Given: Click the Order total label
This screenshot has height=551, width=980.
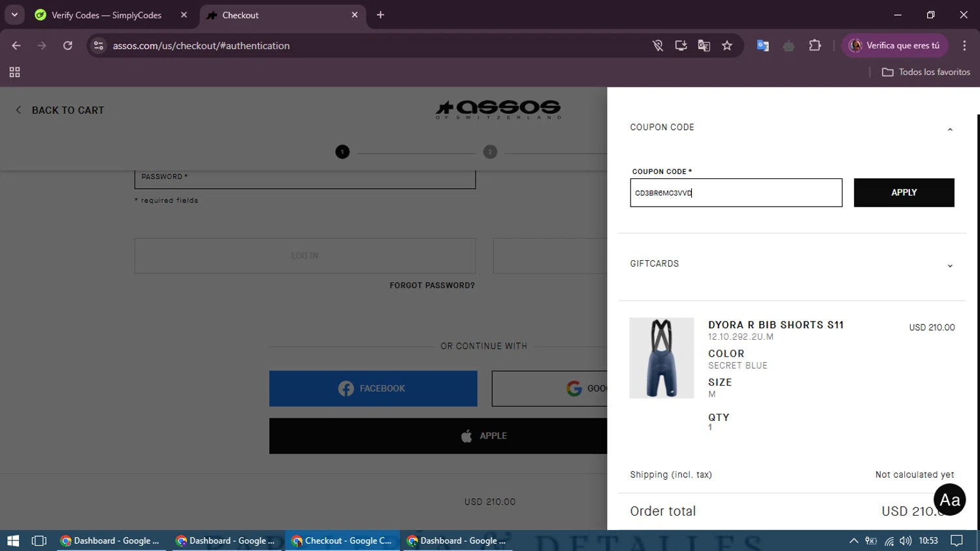Looking at the screenshot, I should tap(662, 511).
